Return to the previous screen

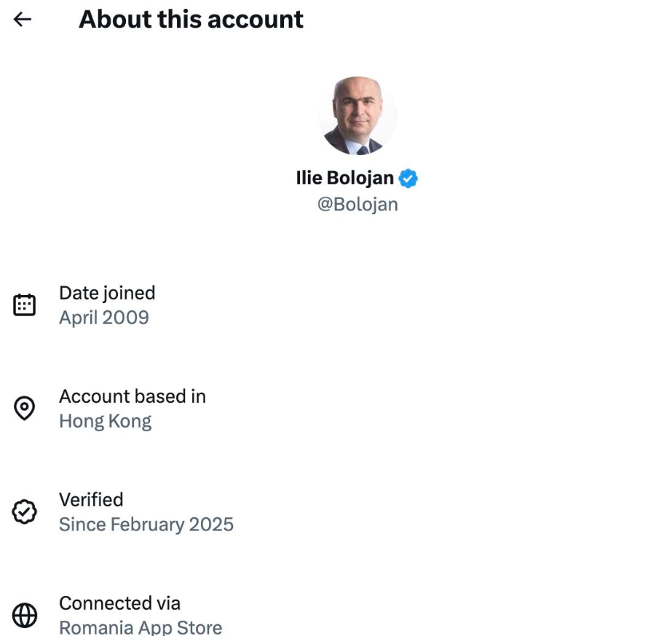point(23,20)
